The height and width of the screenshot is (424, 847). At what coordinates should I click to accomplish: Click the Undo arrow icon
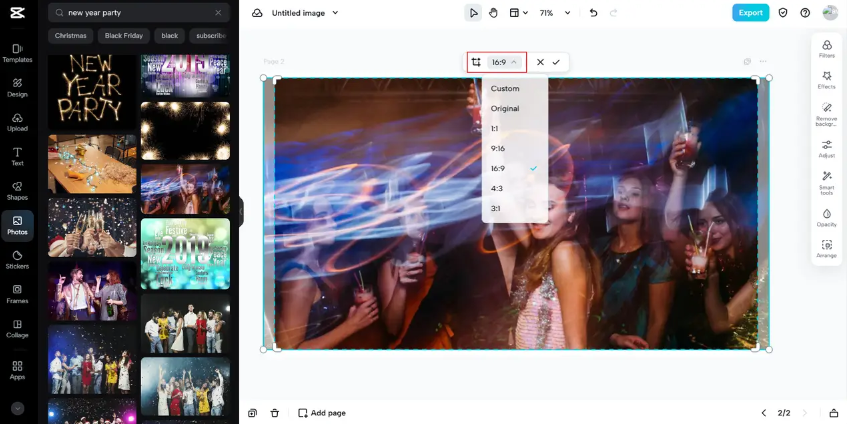(x=594, y=13)
